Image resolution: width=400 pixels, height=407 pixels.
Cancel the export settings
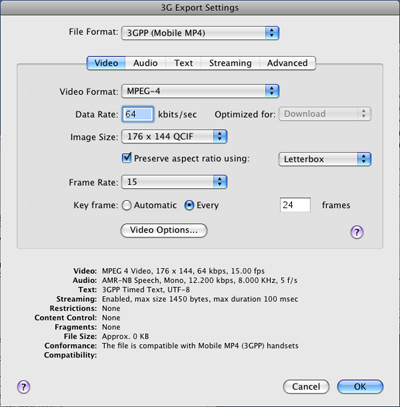click(306, 387)
